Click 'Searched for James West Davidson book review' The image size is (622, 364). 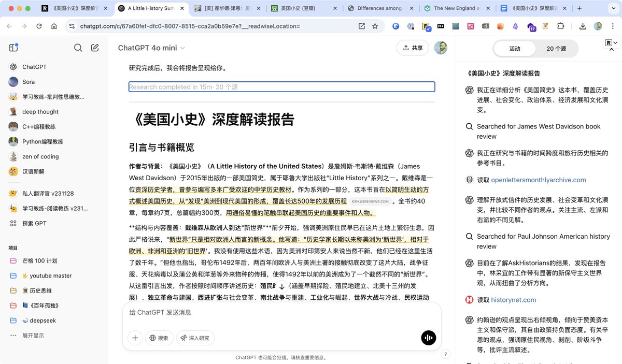pyautogui.click(x=539, y=132)
